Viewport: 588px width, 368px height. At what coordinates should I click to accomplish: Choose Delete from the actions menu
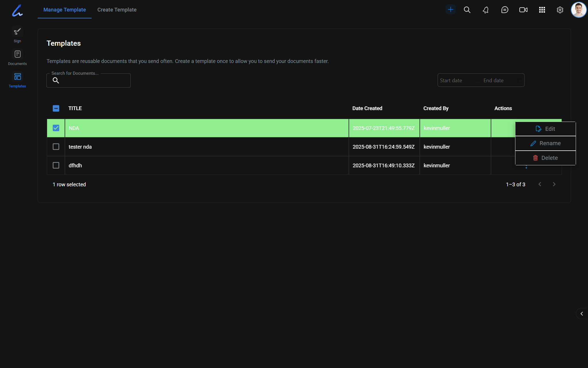coord(545,158)
